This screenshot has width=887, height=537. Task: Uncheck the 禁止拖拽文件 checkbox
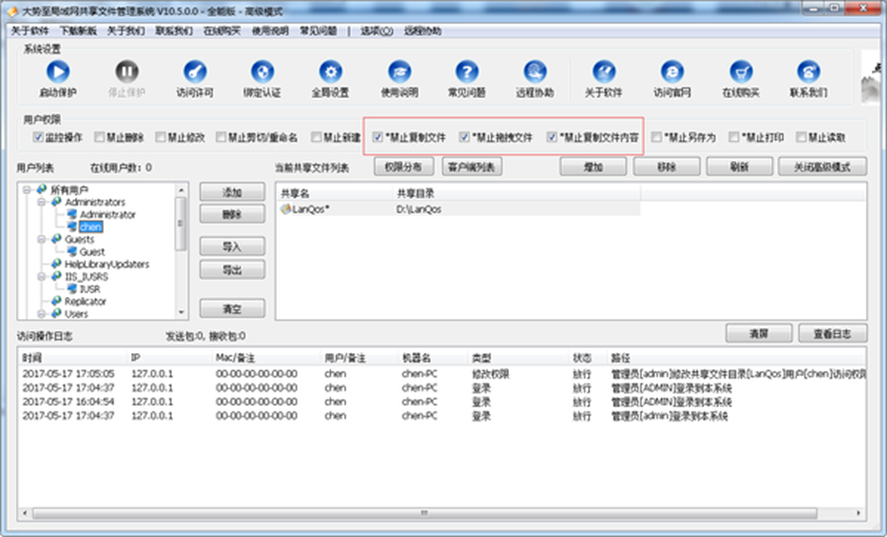(465, 137)
